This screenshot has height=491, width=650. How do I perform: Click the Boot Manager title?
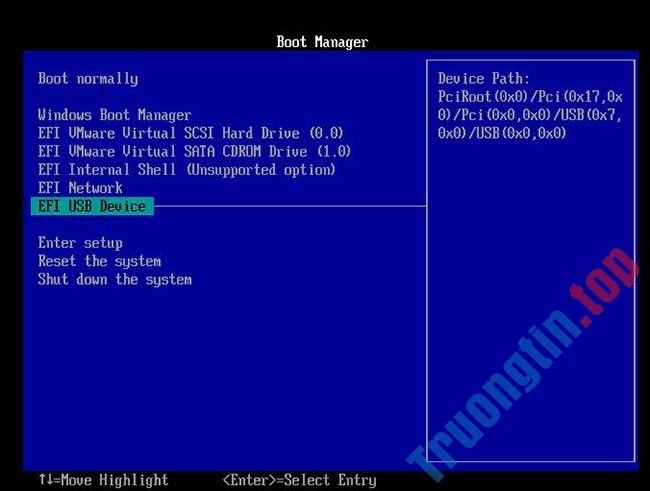(x=323, y=42)
